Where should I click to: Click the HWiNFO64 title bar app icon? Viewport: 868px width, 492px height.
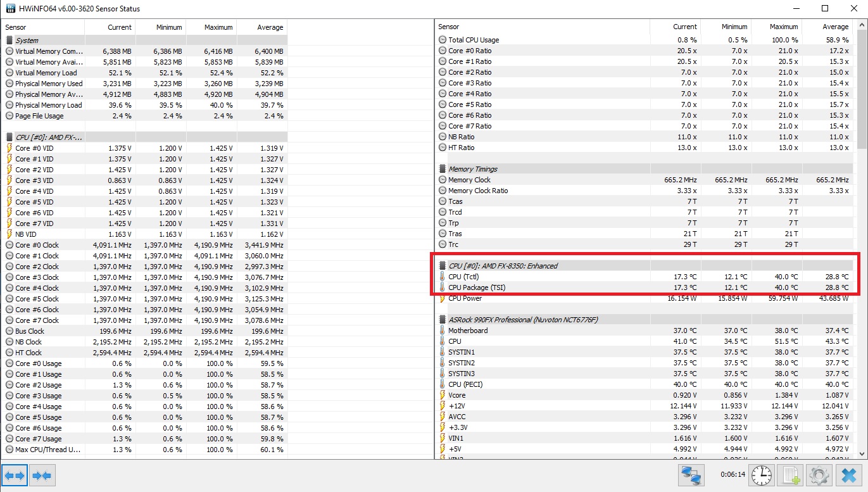pos(9,9)
